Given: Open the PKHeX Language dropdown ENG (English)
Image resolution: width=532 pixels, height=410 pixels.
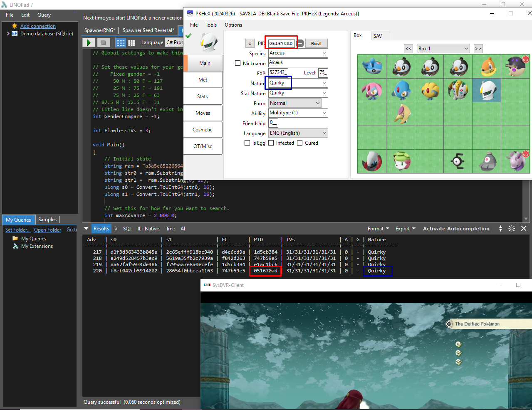Looking at the screenshot, I should click(x=298, y=133).
